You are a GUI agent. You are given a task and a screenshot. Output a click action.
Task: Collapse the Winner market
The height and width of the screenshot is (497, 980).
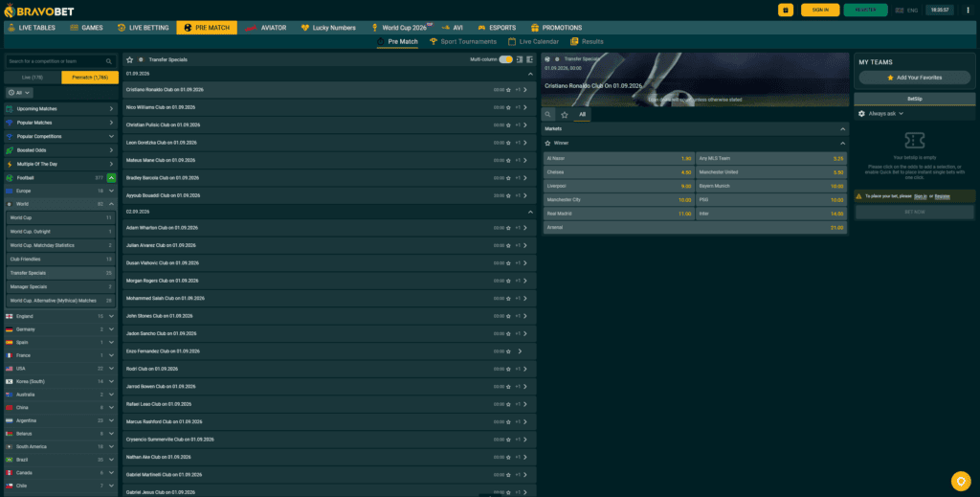[x=842, y=143]
